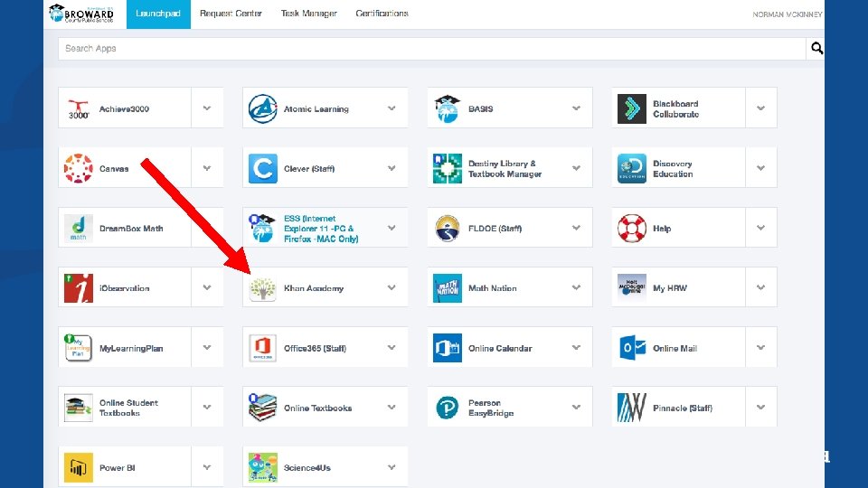Click the search magnifier icon

coord(816,48)
